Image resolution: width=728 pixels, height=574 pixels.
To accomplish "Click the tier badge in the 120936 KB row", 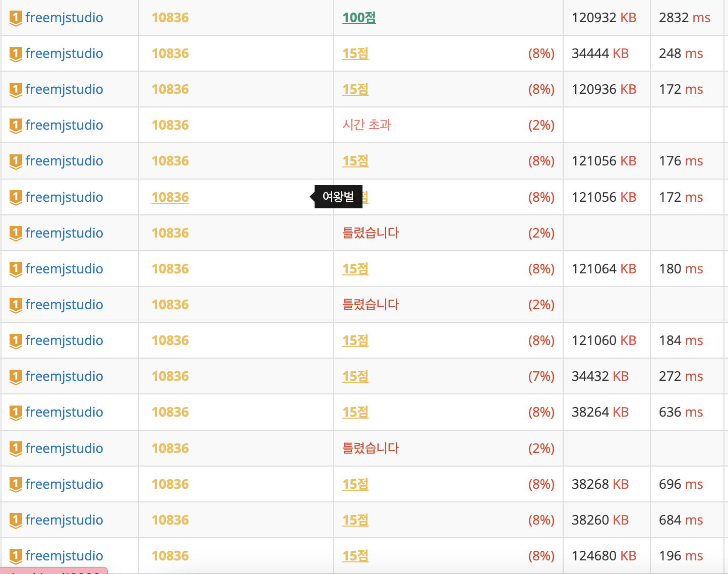I will click(16, 90).
